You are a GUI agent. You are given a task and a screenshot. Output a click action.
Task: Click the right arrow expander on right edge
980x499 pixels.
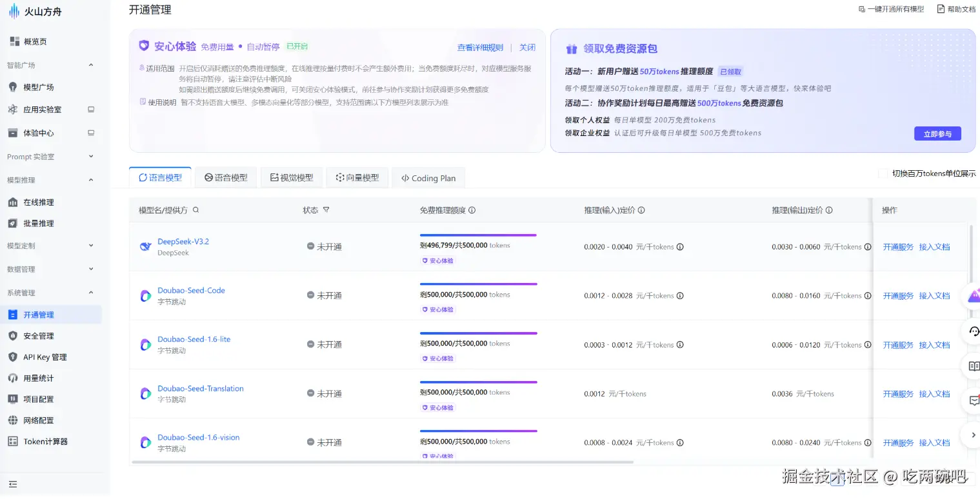coord(973,435)
